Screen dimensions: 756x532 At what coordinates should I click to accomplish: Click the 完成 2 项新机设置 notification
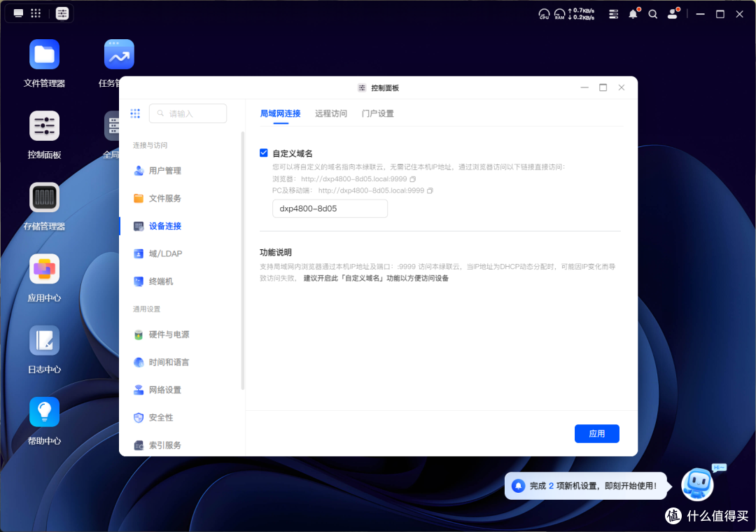click(x=587, y=486)
